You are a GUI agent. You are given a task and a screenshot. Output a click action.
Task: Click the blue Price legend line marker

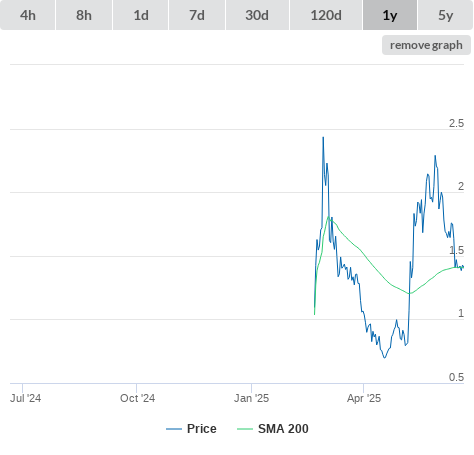coord(174,429)
